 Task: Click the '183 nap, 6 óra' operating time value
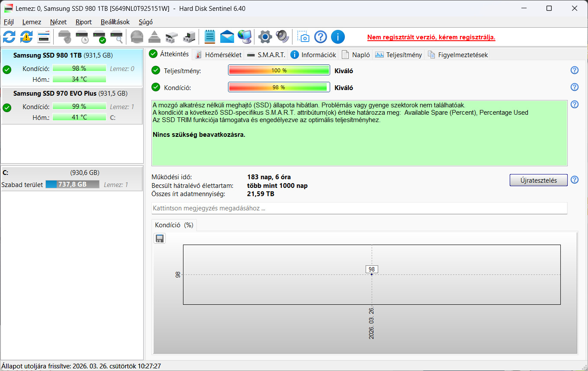click(269, 177)
